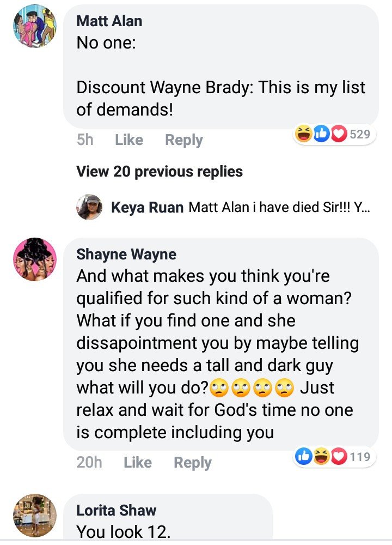Image resolution: width=392 pixels, height=545 pixels.
Task: Open Matt Alan's profile picture
Action: click(35, 26)
